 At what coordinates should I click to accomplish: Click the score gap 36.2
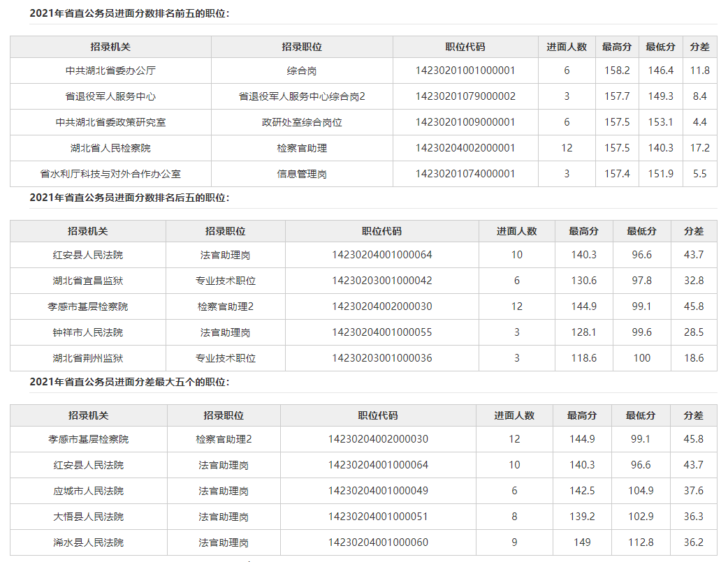click(693, 542)
